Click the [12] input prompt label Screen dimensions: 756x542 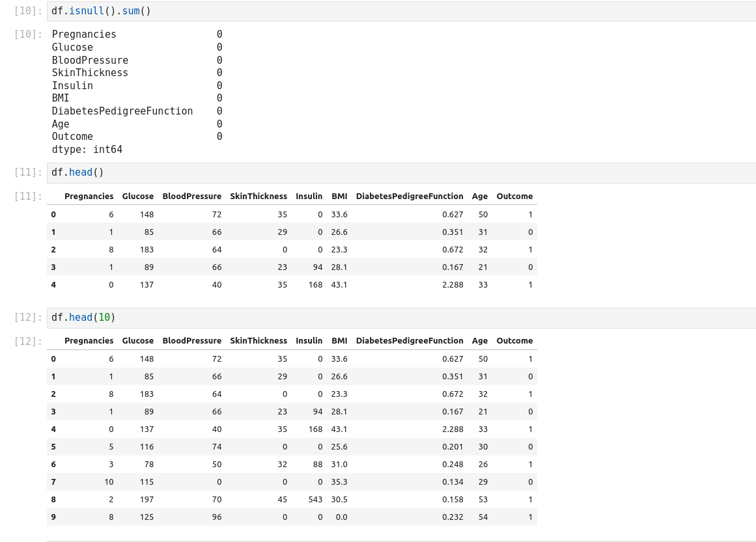[x=28, y=318]
